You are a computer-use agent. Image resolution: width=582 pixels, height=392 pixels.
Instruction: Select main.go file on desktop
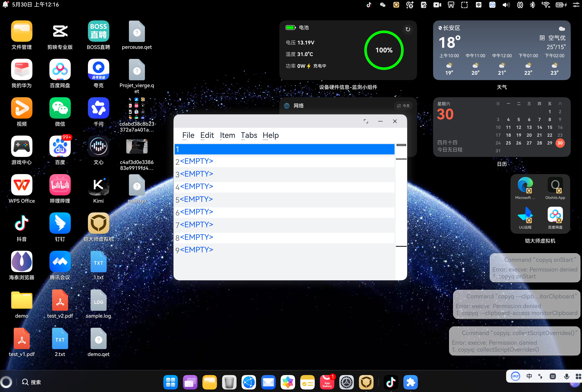(137, 185)
